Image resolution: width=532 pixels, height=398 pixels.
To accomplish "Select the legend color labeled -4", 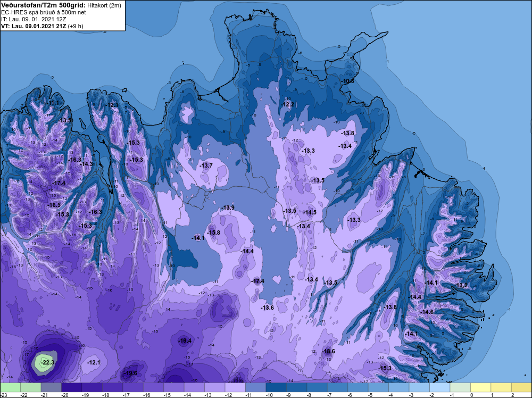I will (x=398, y=388).
